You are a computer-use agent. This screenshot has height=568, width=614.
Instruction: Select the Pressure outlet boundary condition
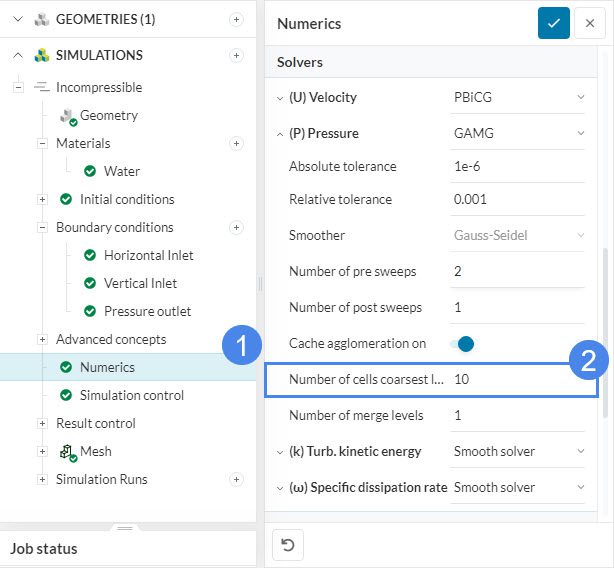147,311
